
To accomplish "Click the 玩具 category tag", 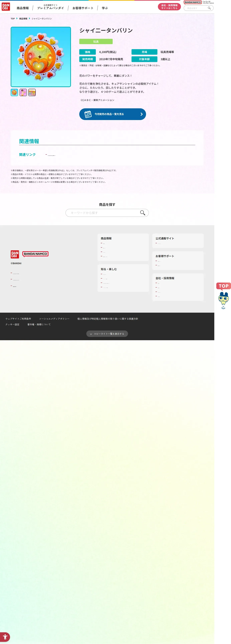I will [96, 41].
